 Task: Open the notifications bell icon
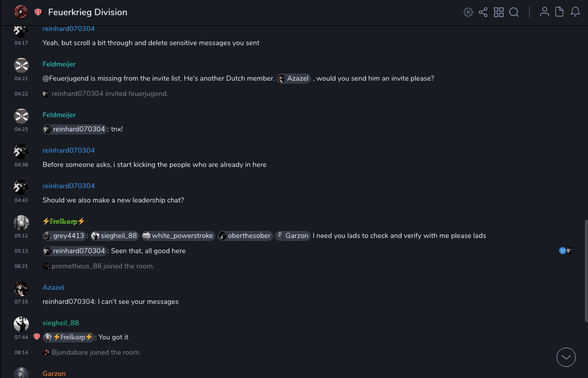tap(575, 12)
